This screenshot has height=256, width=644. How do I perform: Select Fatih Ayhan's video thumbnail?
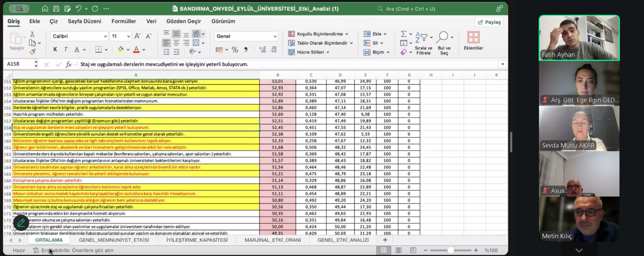(x=579, y=38)
